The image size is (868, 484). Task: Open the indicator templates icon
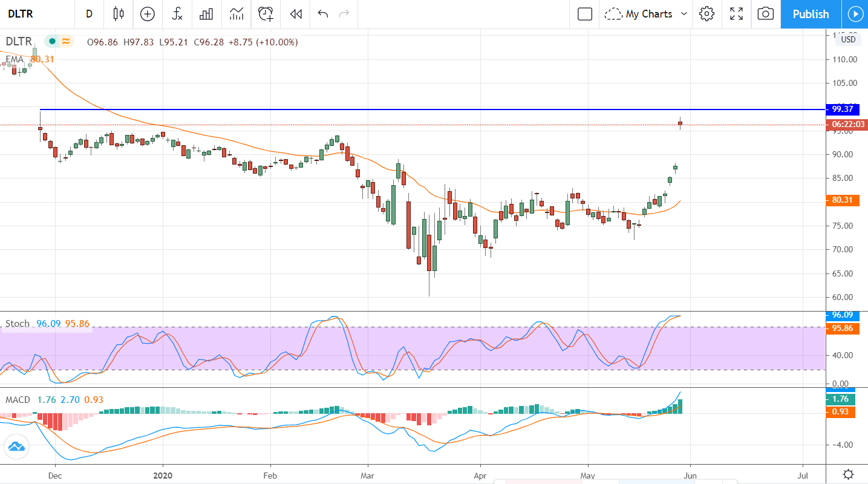coord(237,14)
